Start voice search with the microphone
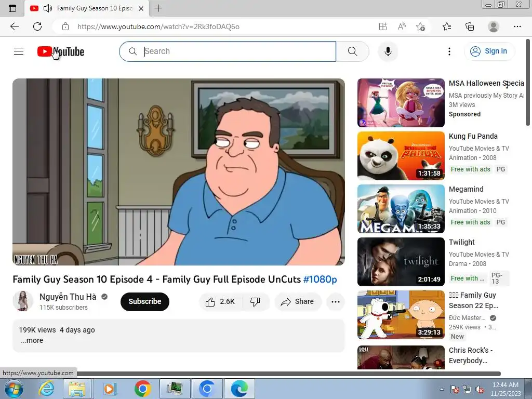The height and width of the screenshot is (399, 532). 388,51
